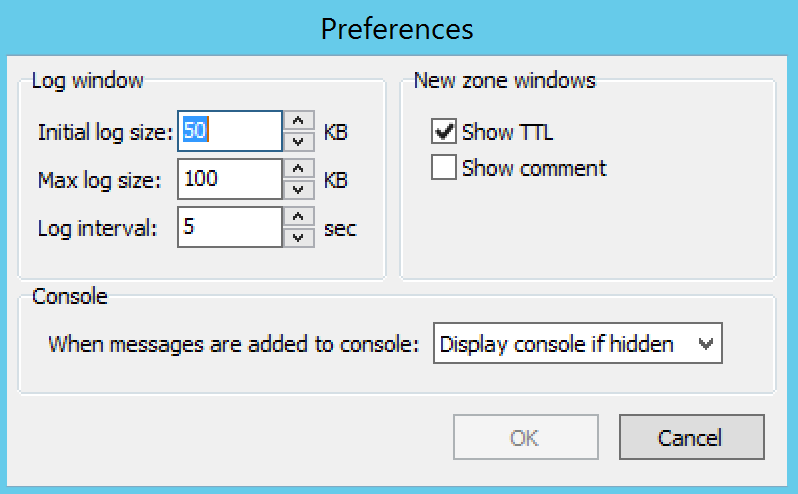
Task: Click the "Log interval:" label
Action: pyautogui.click(x=98, y=228)
